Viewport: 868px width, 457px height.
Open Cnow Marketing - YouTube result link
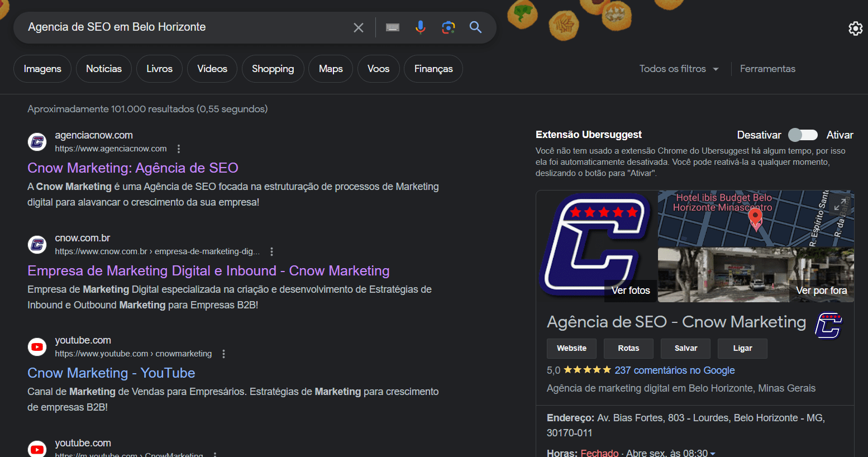111,373
